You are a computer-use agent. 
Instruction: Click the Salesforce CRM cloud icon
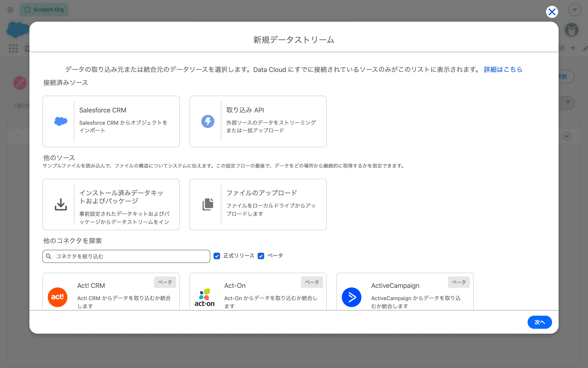[61, 121]
